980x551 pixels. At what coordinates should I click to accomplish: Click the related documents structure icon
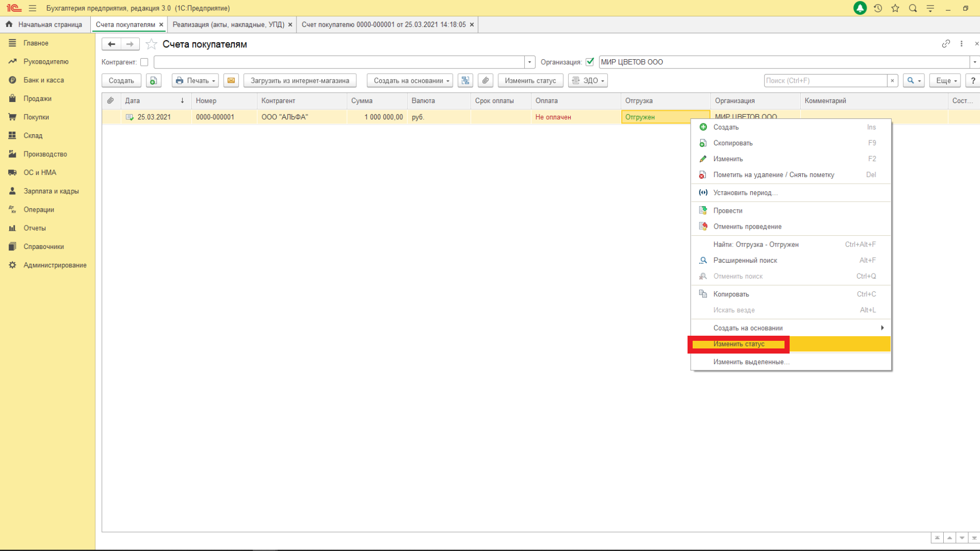click(x=465, y=81)
